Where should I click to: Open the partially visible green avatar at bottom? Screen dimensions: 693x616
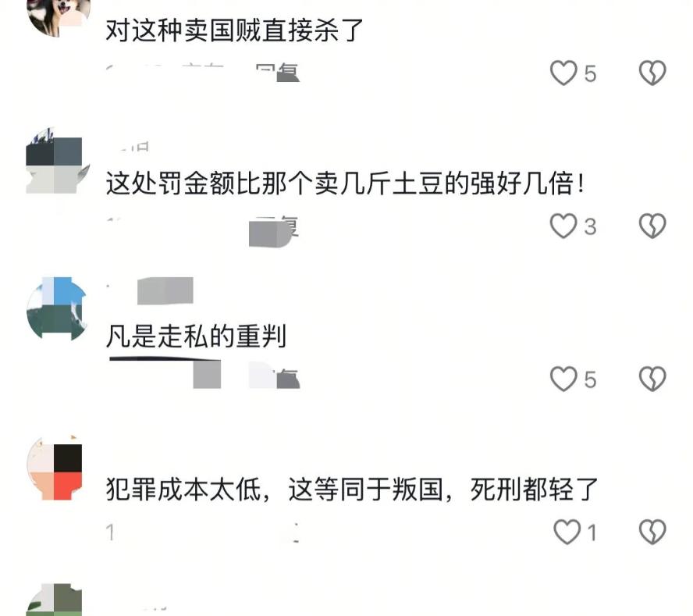click(x=55, y=600)
